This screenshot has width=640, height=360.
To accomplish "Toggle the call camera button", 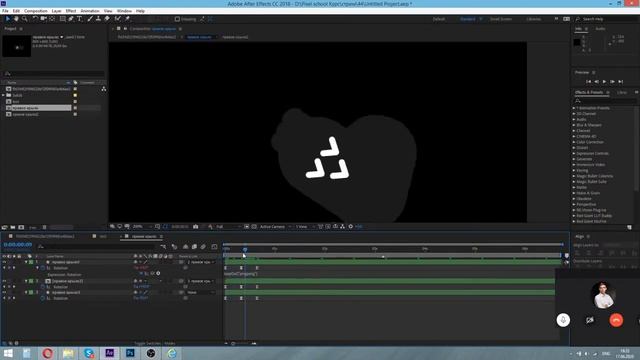I will [x=590, y=320].
